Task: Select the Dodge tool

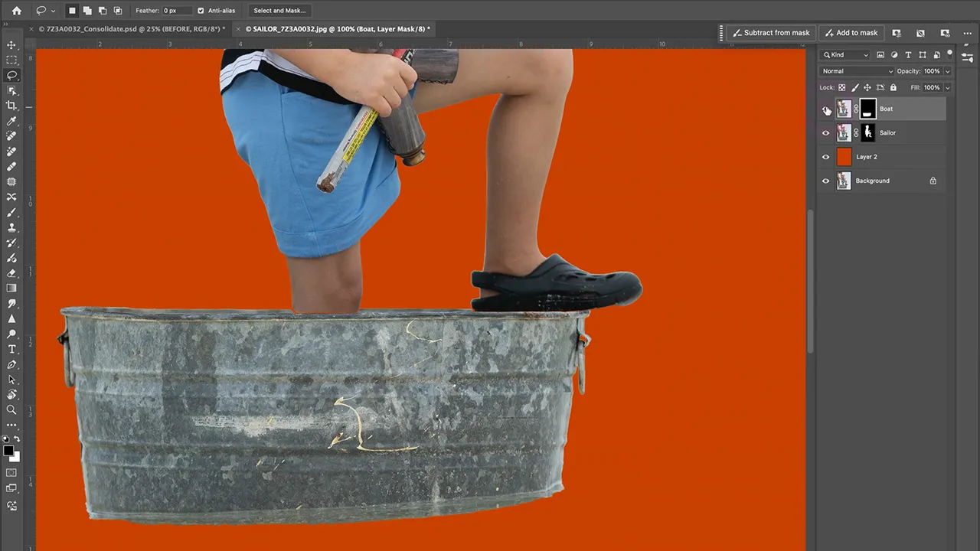Action: 11,334
